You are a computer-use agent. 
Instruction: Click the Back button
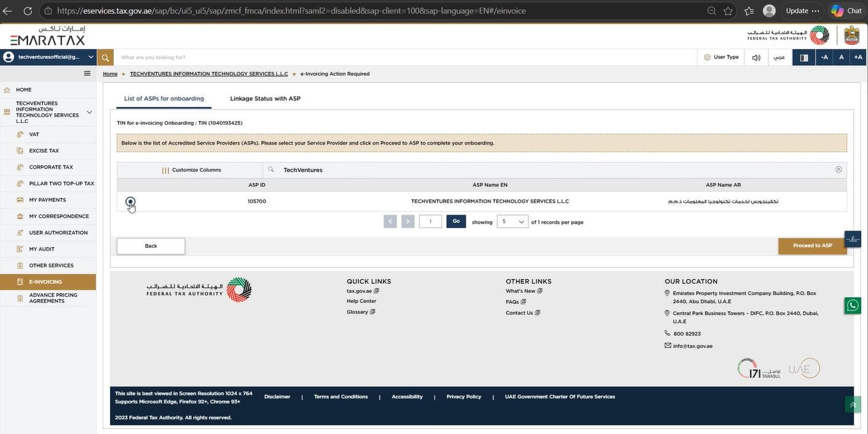[x=151, y=246]
